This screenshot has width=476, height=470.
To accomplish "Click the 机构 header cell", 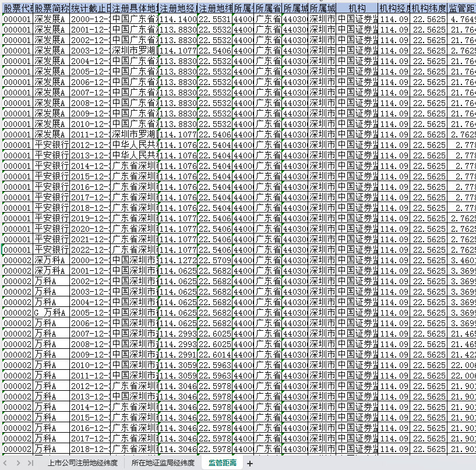I will 357,9.
